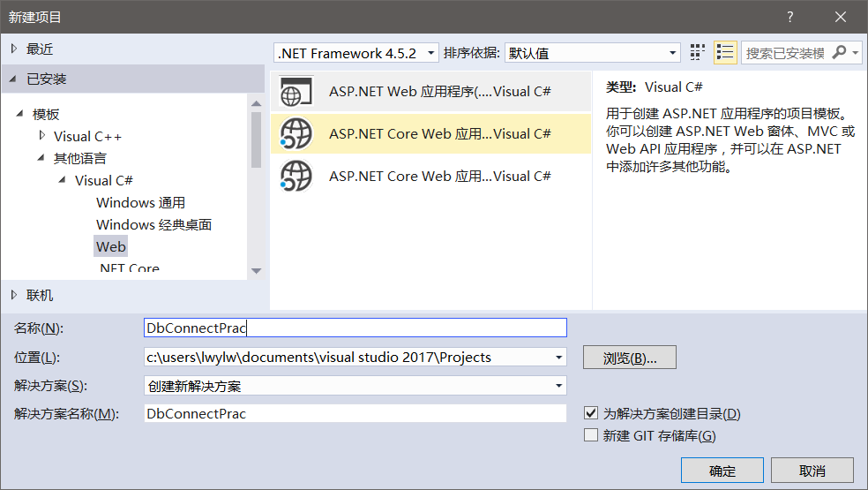This screenshot has width=868, height=490.
Task: Select ASP.NET Web application template icon
Action: [x=296, y=92]
